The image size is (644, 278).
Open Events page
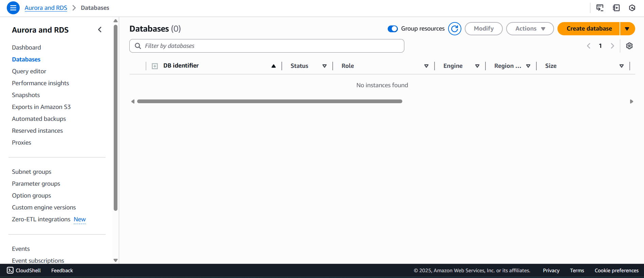tap(21, 249)
